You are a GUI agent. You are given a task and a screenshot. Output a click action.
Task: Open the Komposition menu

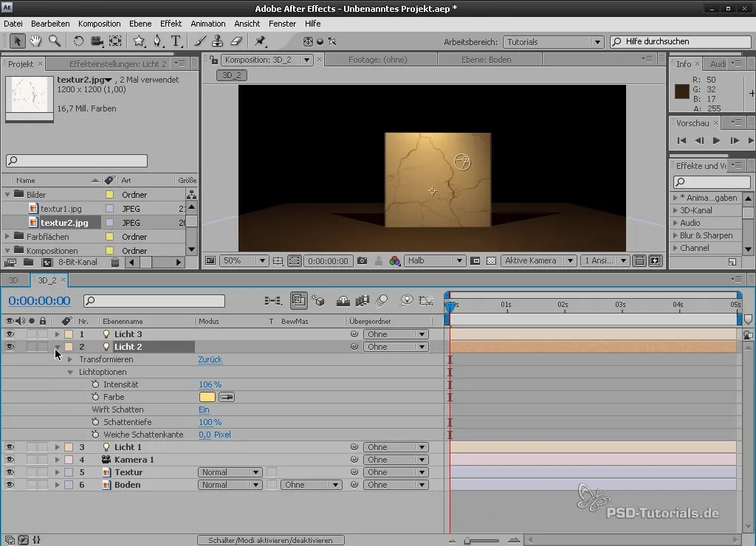(x=99, y=24)
